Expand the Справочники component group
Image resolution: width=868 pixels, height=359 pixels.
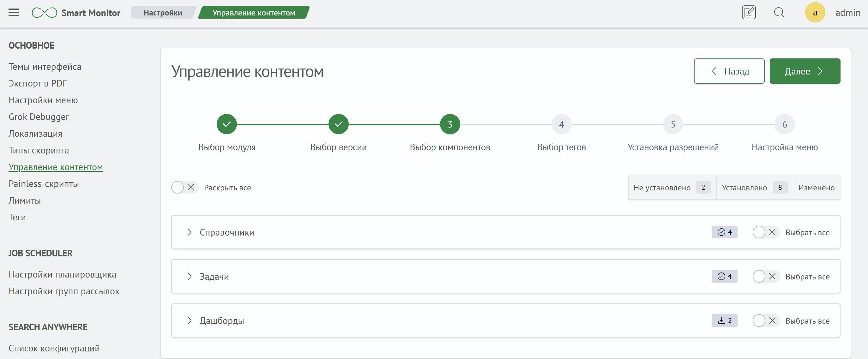[x=190, y=232]
